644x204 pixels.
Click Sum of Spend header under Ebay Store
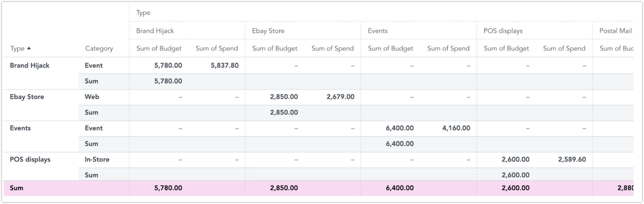332,48
